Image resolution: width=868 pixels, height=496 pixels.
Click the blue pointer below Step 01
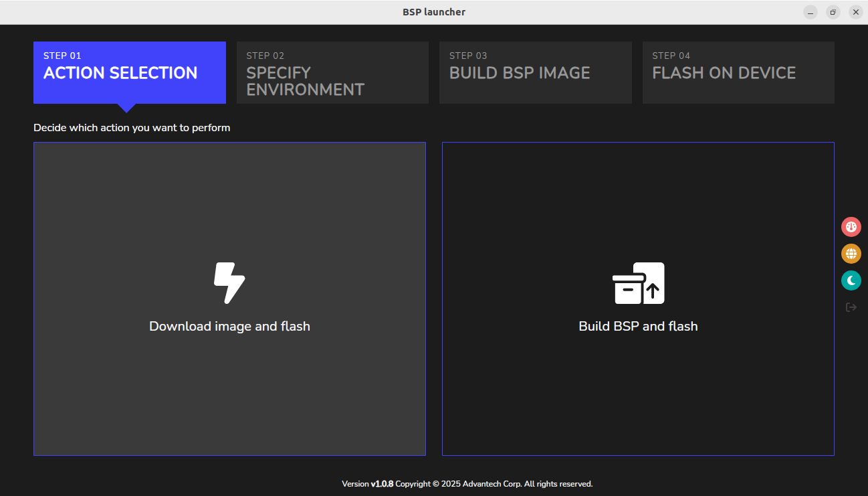(x=126, y=108)
